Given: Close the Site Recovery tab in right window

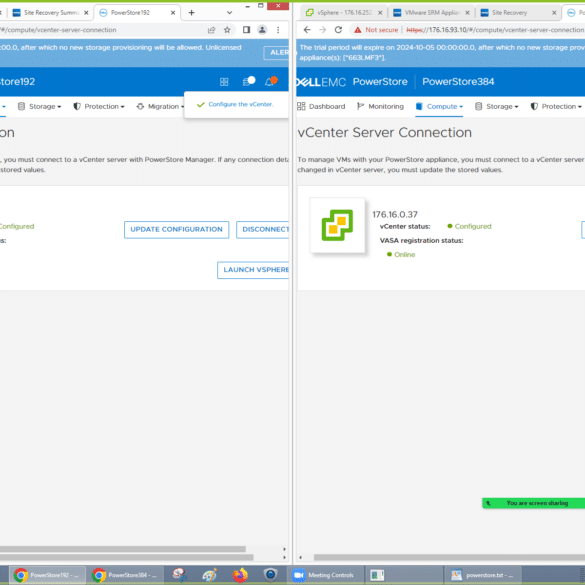Looking at the screenshot, I should 554,13.
